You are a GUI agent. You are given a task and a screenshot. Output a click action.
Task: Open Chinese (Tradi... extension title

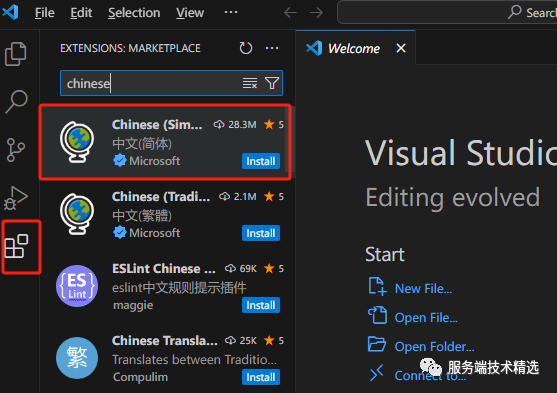coord(161,196)
